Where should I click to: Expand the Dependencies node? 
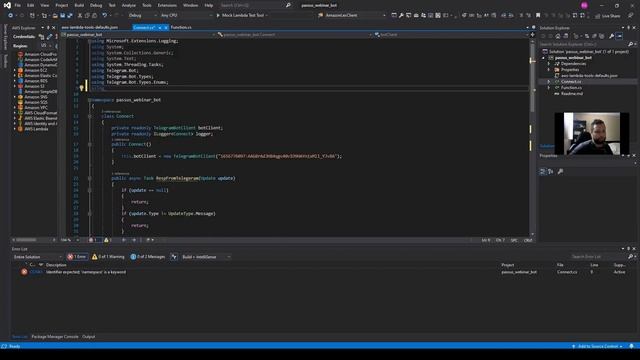549,64
